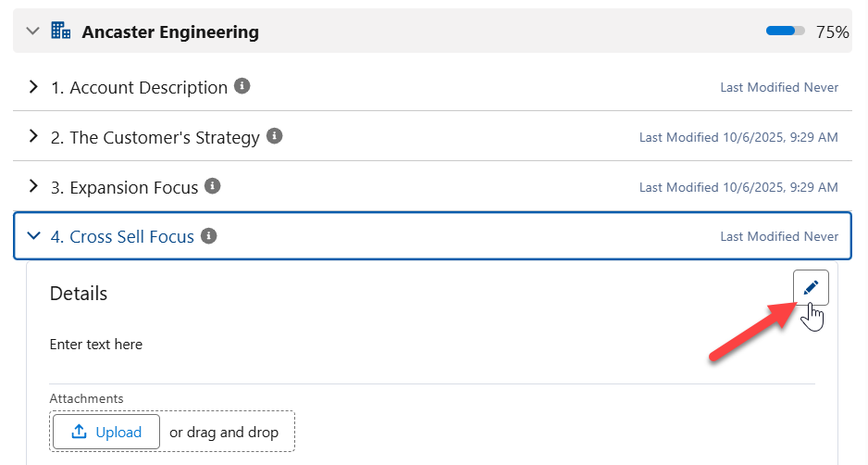Expand the Account Description chevron
This screenshot has width=868, height=465.
[x=33, y=87]
